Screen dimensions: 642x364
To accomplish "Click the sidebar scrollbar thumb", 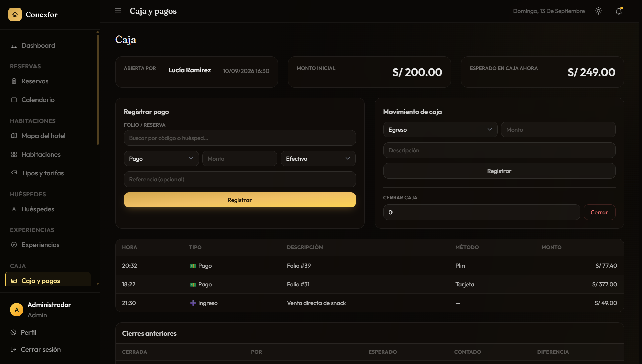I will tap(98, 89).
